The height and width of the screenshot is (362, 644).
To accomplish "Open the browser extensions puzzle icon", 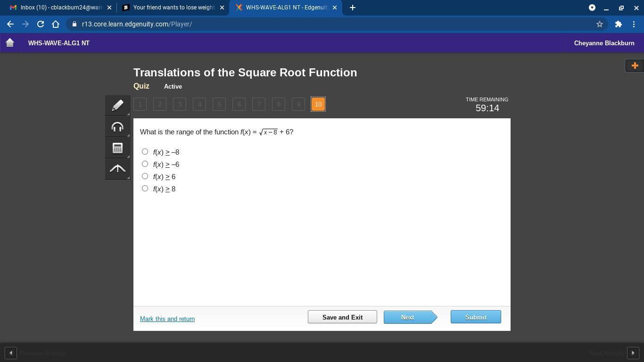I will click(618, 24).
